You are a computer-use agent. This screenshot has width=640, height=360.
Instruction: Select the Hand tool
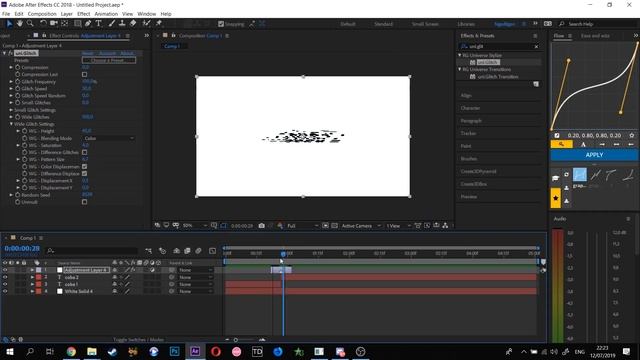pos(19,24)
